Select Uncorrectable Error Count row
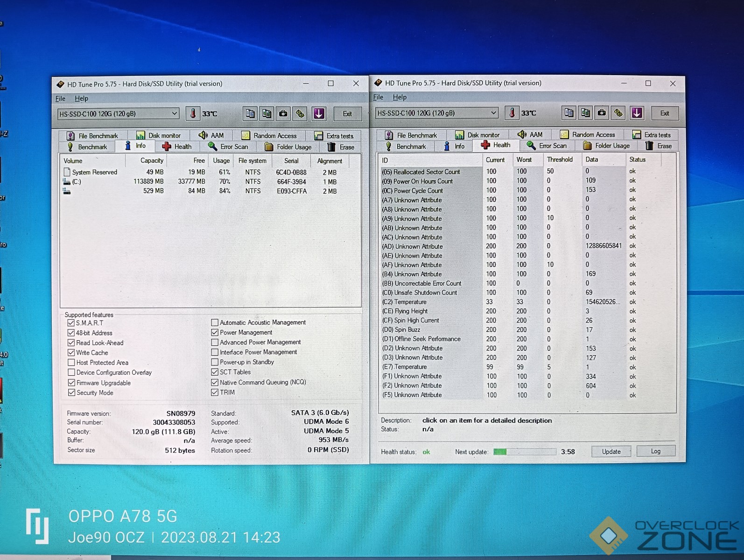Image resolution: width=744 pixels, height=560 pixels. point(528,283)
